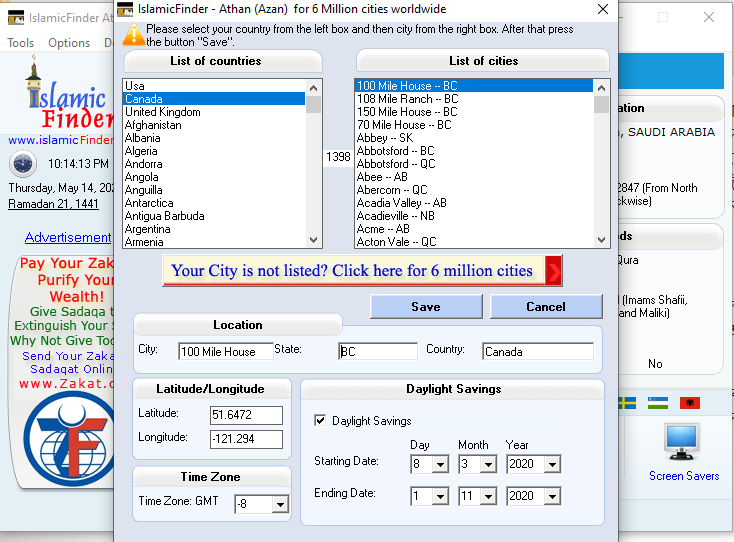The height and width of the screenshot is (542, 734).
Task: Click the clock icon beside 10:14:13 PM
Action: pos(23,164)
